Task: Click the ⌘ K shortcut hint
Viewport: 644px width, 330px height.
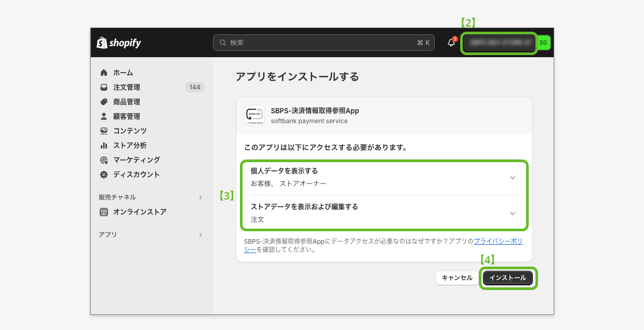Action: coord(423,43)
